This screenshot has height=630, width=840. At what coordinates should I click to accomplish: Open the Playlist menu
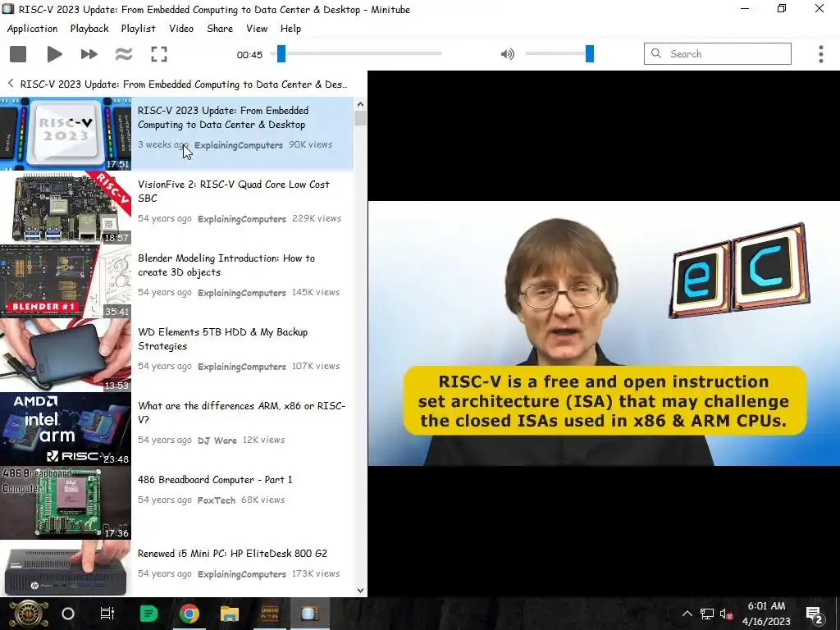138,29
